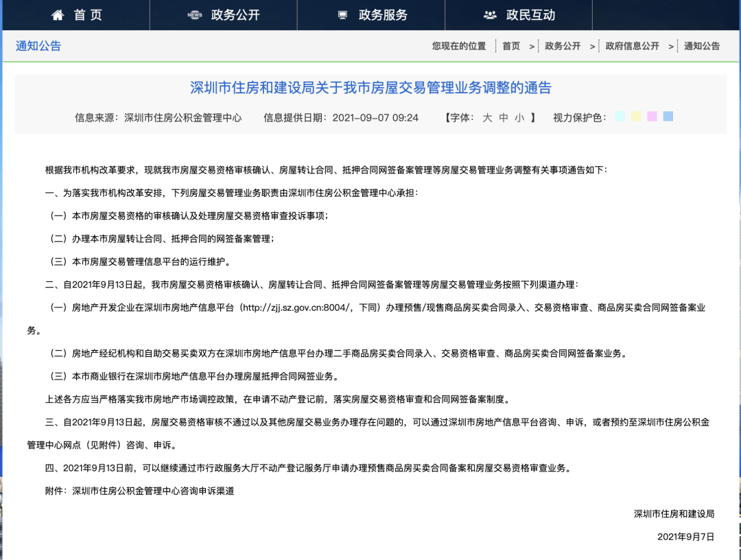Click 政府信息公开 in the breadcrumb
Screen dimensions: 741x560
(632, 46)
